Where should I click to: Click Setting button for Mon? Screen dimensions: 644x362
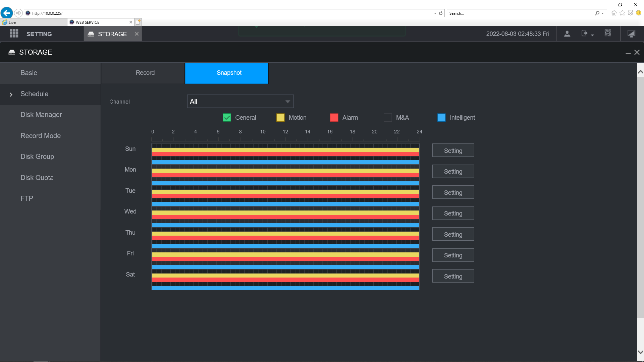click(453, 171)
